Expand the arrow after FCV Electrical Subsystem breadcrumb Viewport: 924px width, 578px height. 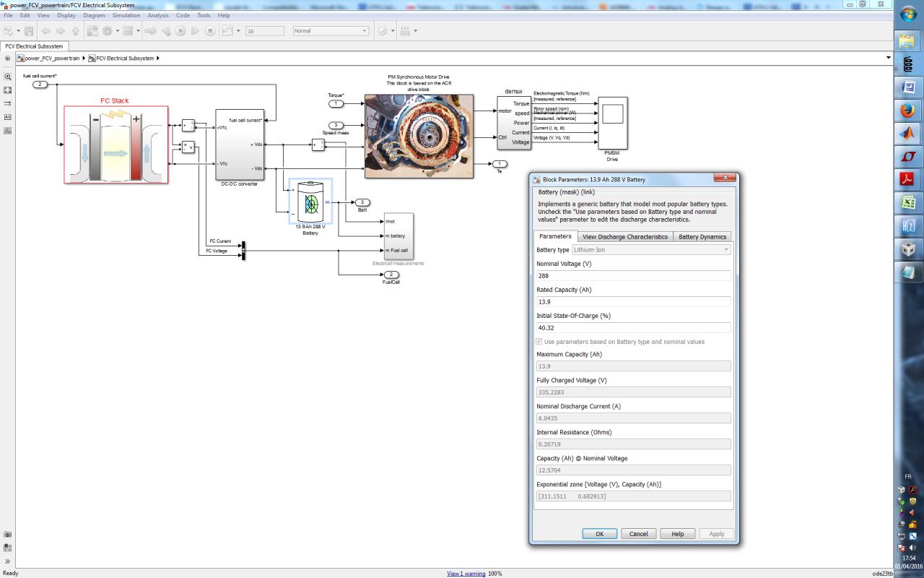[158, 59]
